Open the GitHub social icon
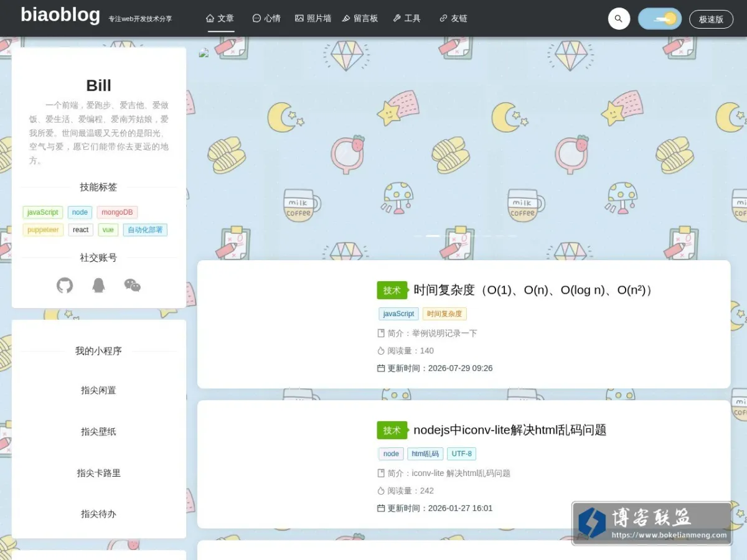This screenshot has height=560, width=747. (65, 286)
